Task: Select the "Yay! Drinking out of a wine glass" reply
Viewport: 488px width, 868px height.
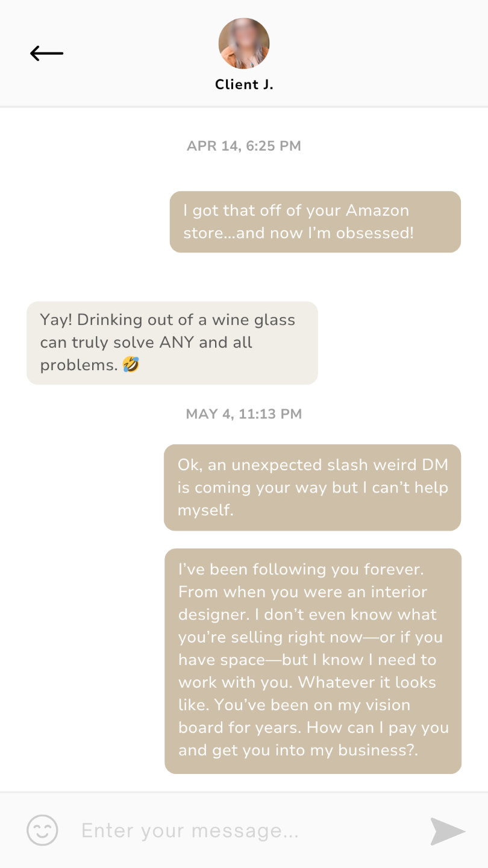Action: tap(172, 342)
